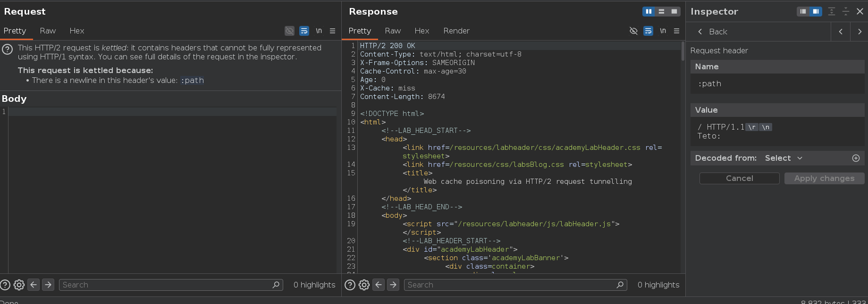Switch Response view to Raw tab
Screen dimensions: 868x304
[x=393, y=31]
